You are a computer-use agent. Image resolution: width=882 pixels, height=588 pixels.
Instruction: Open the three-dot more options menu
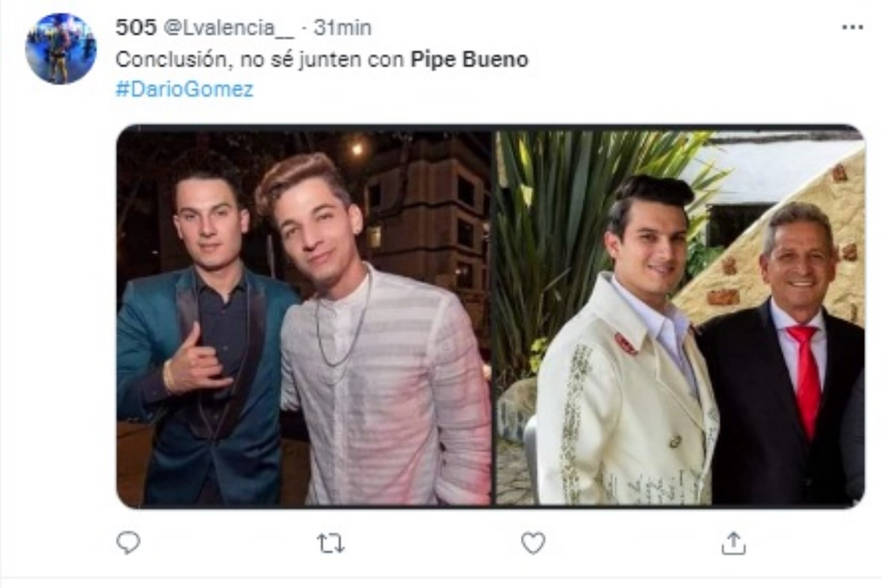[852, 28]
